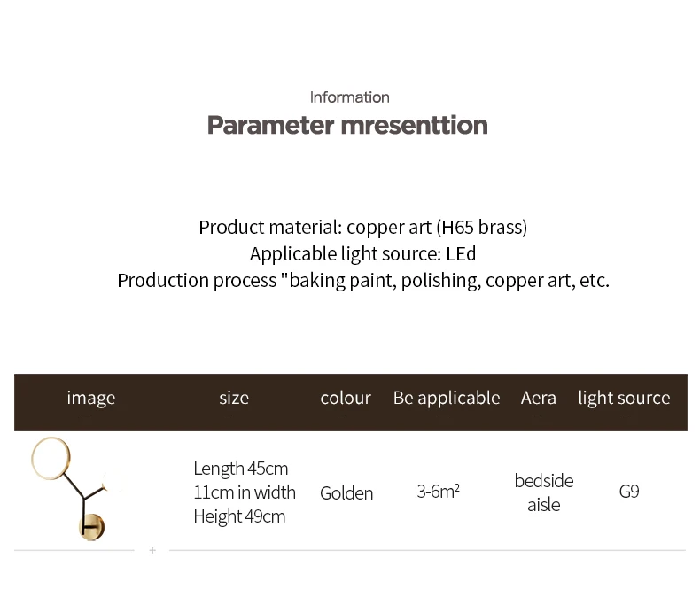Click the '11cm in width' size text
The image size is (700, 597).
point(245,492)
